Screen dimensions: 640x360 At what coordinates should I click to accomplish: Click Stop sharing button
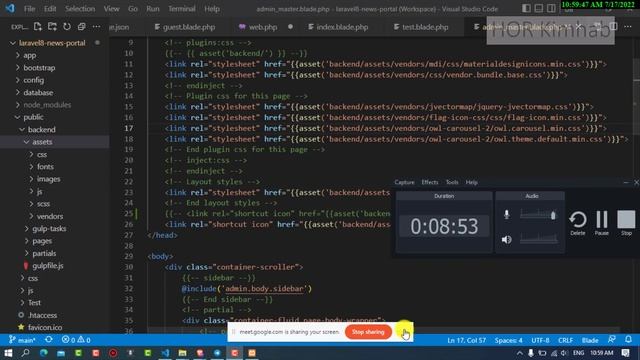(x=368, y=332)
